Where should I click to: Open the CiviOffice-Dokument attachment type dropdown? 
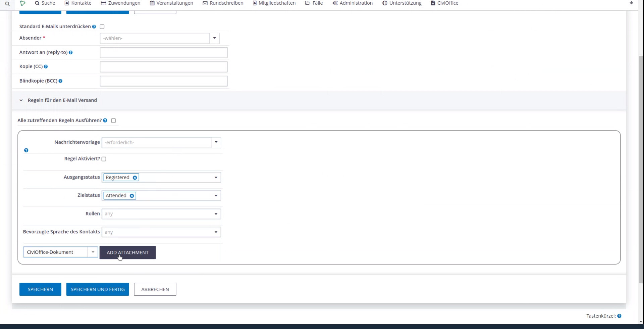60,252
